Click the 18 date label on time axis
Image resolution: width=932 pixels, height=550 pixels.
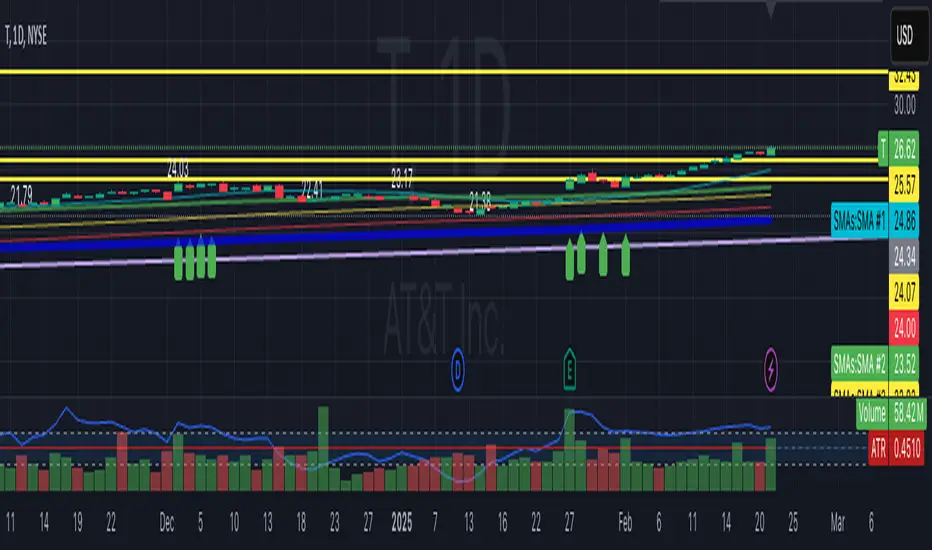[301, 523]
